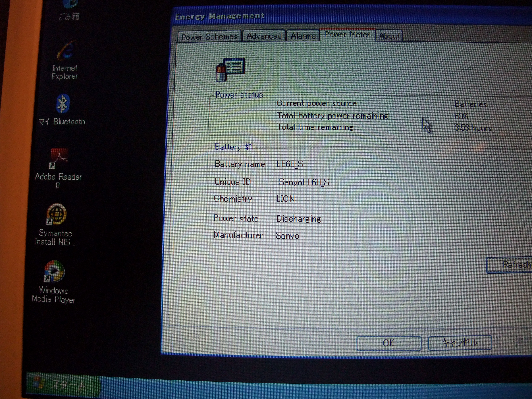Select the Power Meter tab

click(347, 35)
